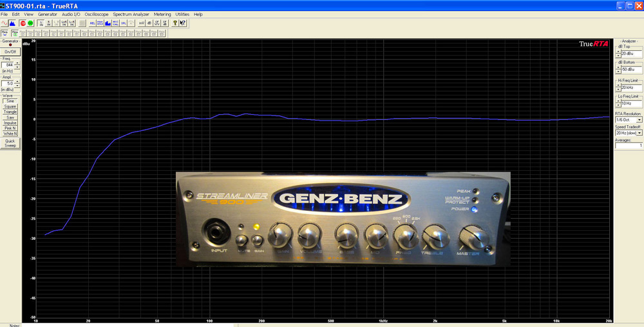Select the Saw waveform
The height and width of the screenshot is (327, 644).
click(x=10, y=117)
